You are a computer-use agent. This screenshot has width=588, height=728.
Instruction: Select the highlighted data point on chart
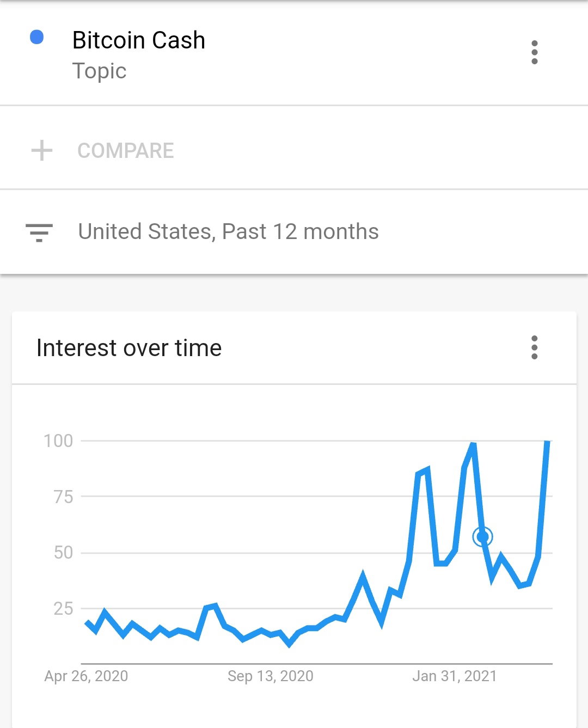pyautogui.click(x=482, y=537)
